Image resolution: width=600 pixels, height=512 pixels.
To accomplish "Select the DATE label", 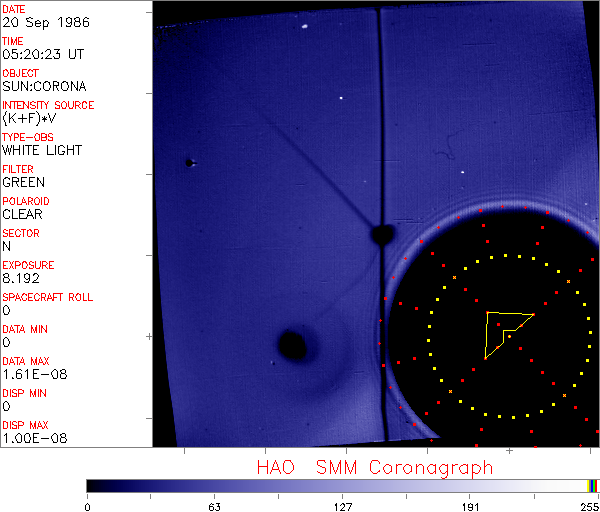I will (x=14, y=9).
